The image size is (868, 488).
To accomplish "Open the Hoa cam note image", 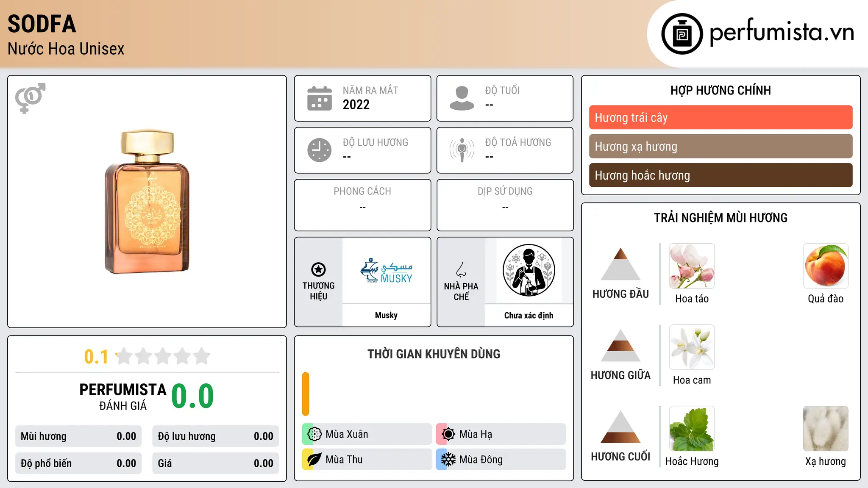I will tap(692, 347).
